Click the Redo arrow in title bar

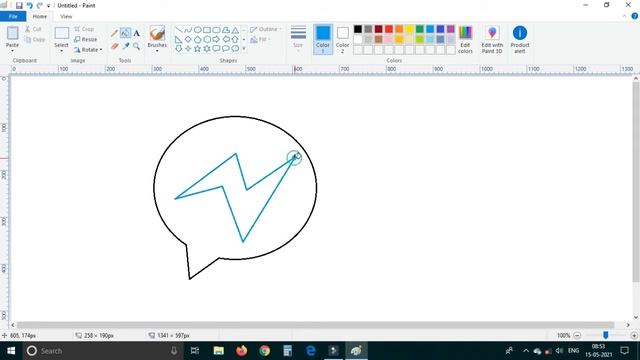[40, 6]
